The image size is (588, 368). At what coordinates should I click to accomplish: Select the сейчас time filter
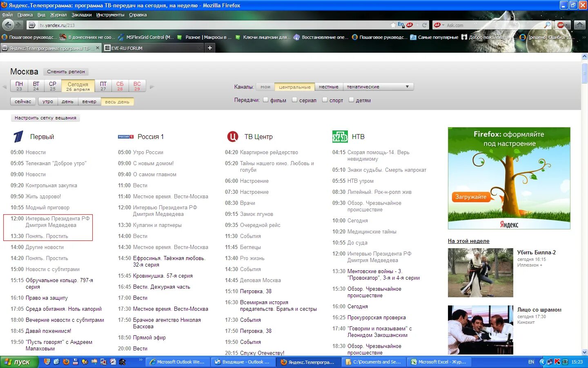point(23,101)
